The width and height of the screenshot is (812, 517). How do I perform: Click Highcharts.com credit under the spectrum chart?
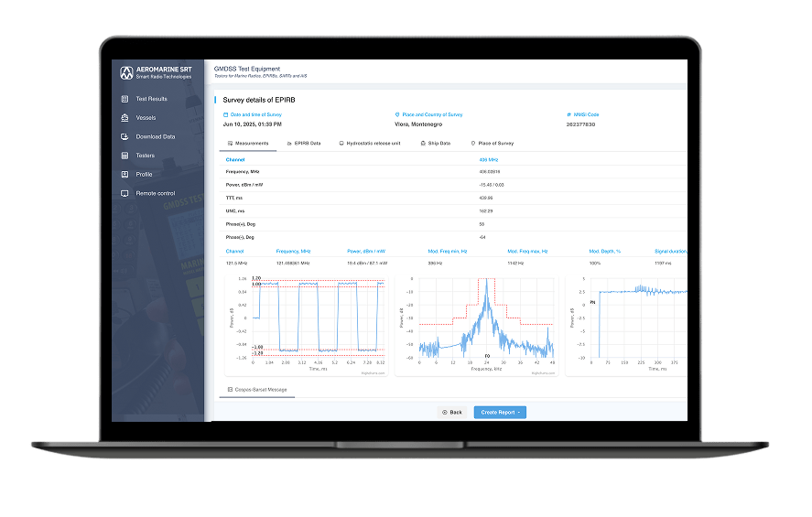(x=543, y=372)
